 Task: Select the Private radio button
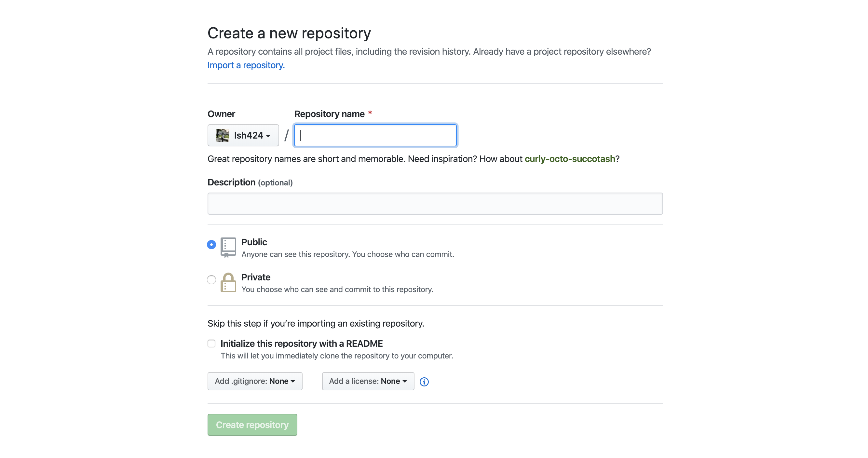pos(211,279)
